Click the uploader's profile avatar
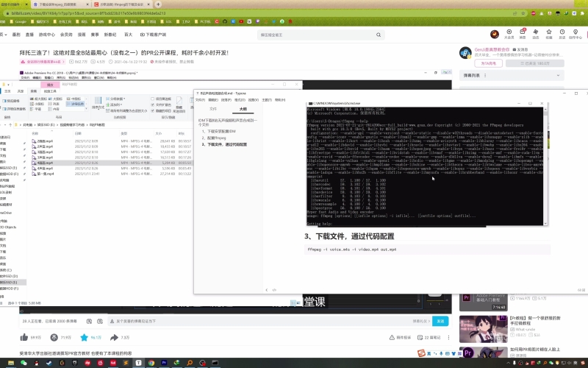Screen dimensions: 588x368 click(x=465, y=52)
